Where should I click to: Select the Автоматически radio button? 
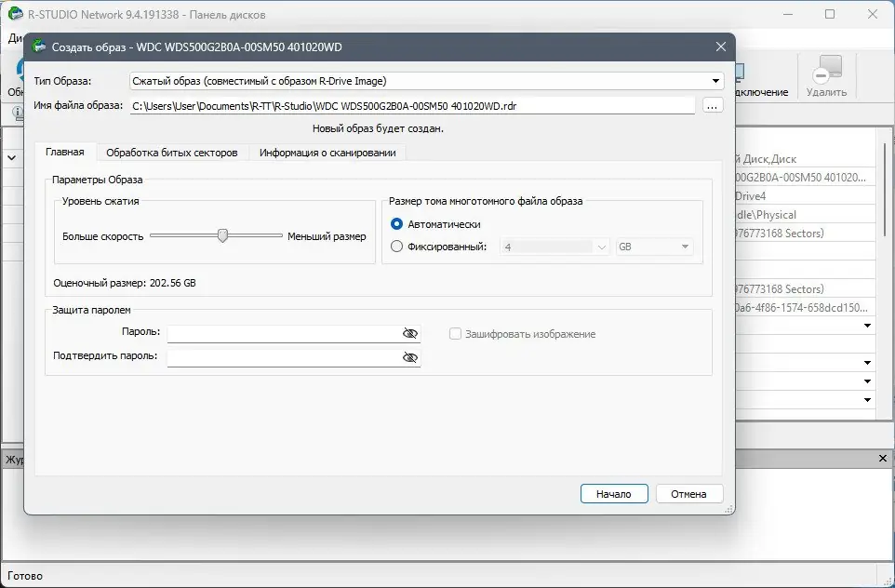(399, 224)
